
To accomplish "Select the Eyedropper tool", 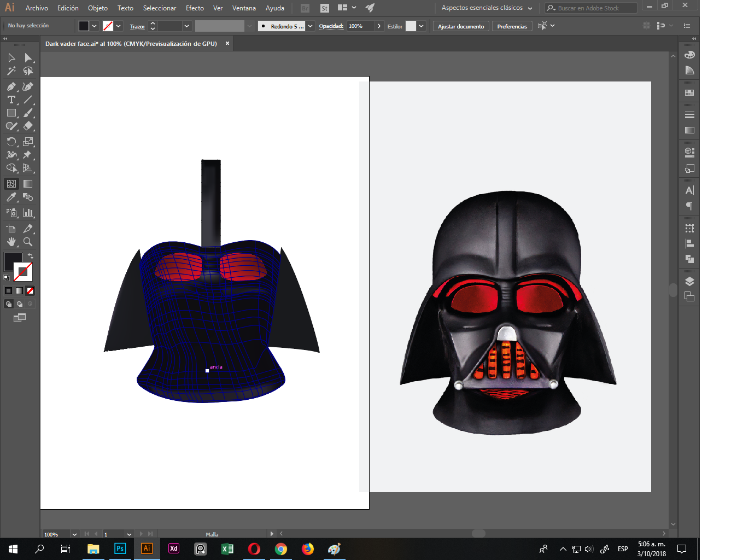I will coord(11,197).
